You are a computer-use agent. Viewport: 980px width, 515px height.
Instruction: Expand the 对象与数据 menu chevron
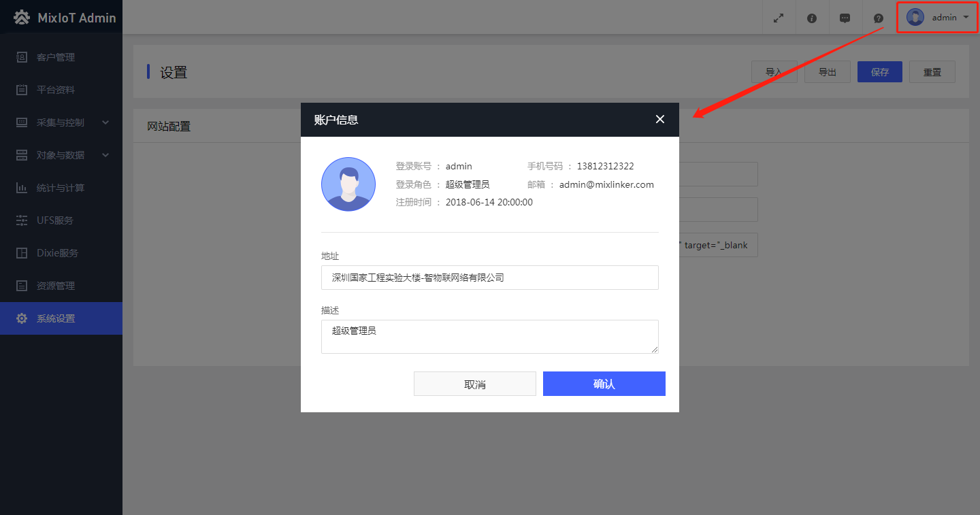point(105,155)
